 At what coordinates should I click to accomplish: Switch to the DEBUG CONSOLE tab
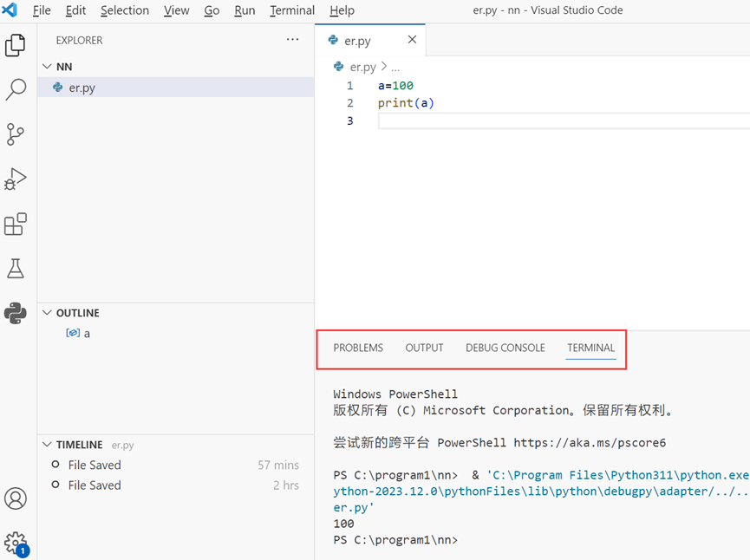click(505, 348)
